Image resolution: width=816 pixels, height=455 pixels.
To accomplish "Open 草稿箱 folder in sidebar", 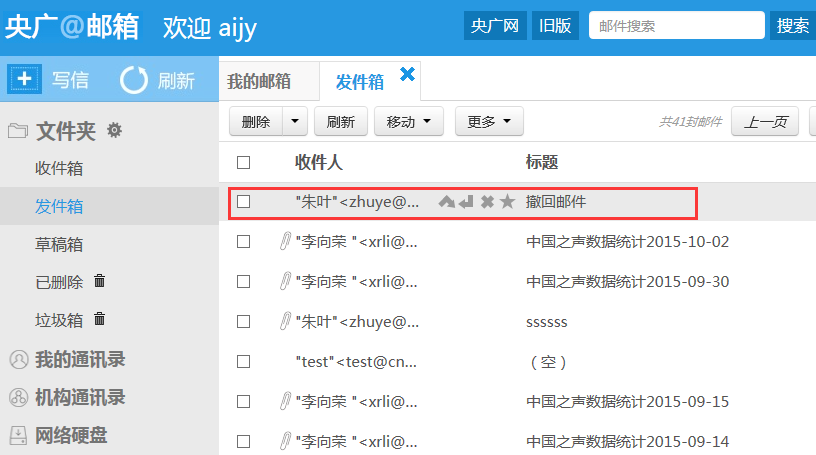I will tap(59, 244).
